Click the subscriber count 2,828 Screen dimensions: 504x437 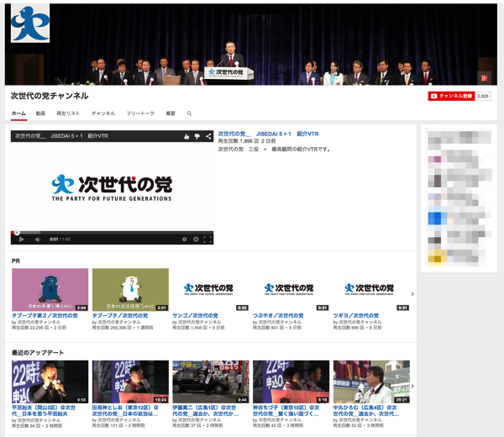click(x=483, y=96)
